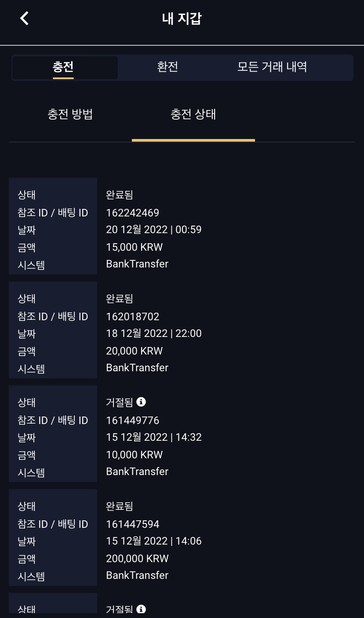Viewport: 364px width, 618px height.
Task: Click the date 18 12월 2022 | 22:00
Action: click(x=154, y=333)
